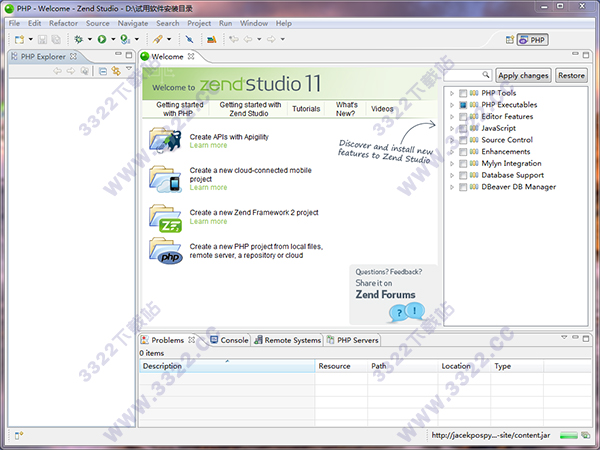Expand the PHP Tools tree node
600x450 pixels.
coord(452,93)
